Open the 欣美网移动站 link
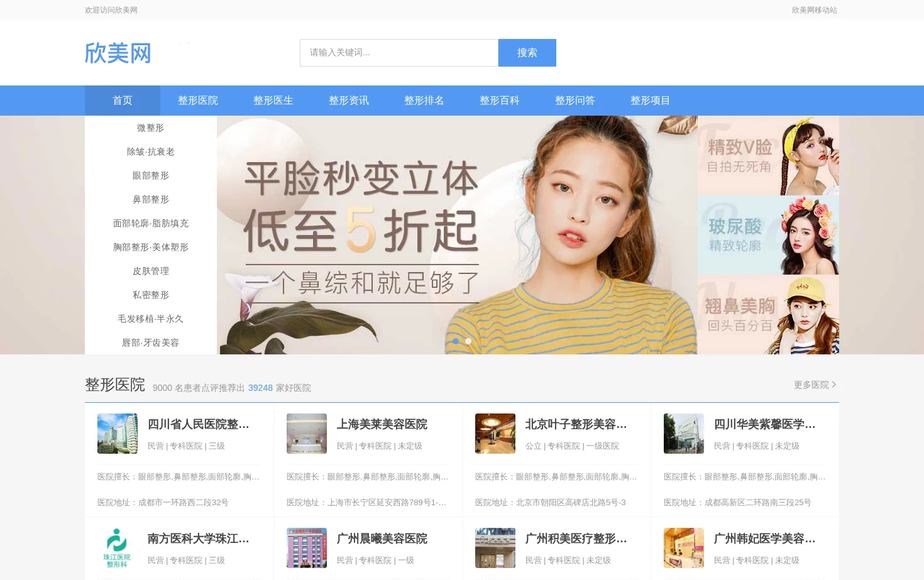The width and height of the screenshot is (924, 580). [x=814, y=10]
